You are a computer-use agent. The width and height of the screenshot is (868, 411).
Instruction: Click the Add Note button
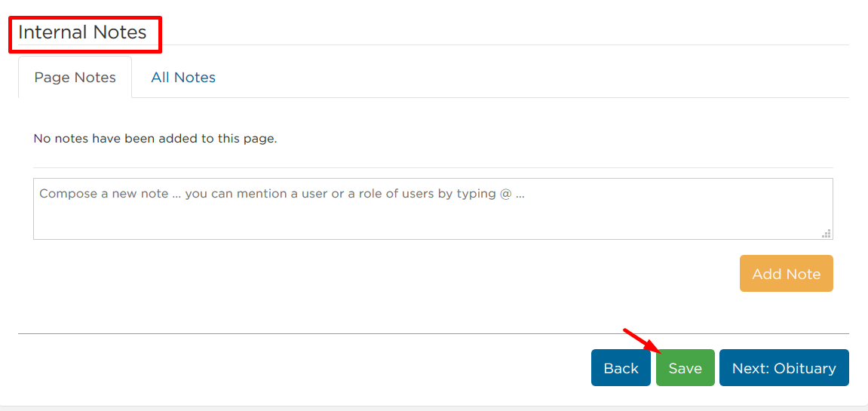tap(786, 273)
